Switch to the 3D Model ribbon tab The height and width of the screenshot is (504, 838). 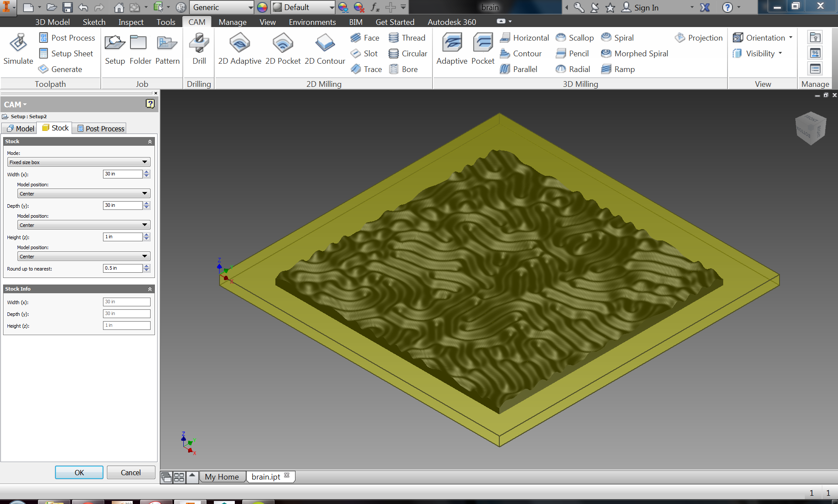52,22
